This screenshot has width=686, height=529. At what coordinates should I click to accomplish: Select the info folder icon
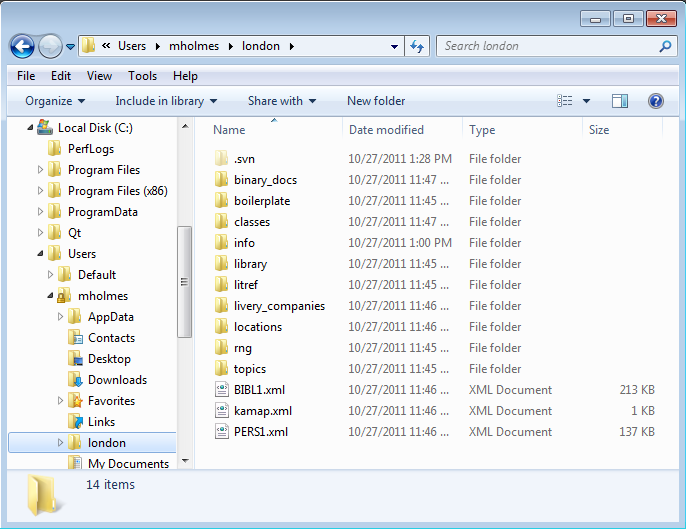(221, 242)
